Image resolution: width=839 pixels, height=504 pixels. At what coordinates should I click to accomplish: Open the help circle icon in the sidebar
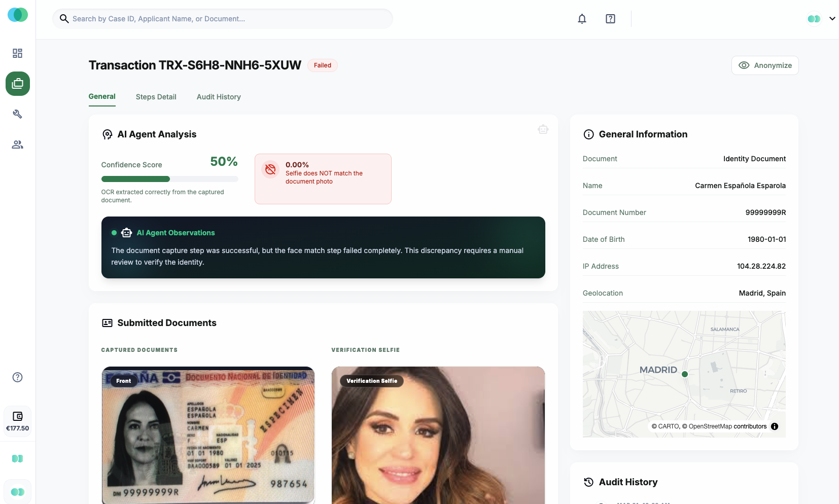coord(18,377)
